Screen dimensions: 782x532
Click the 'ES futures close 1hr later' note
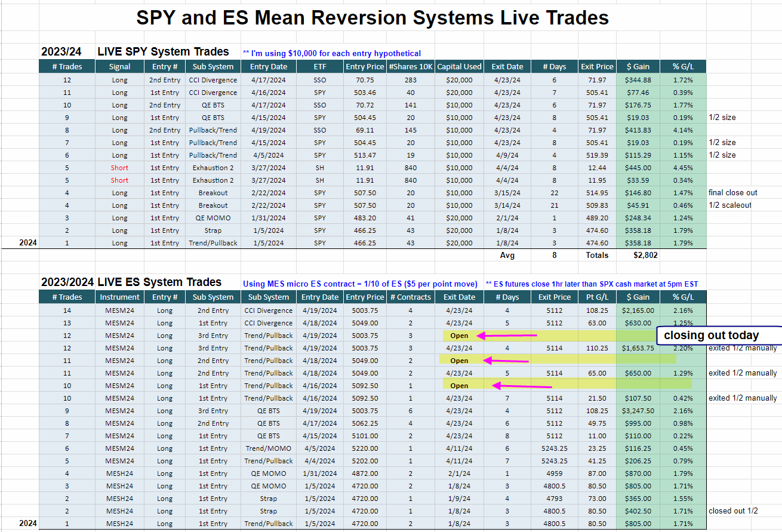592,284
